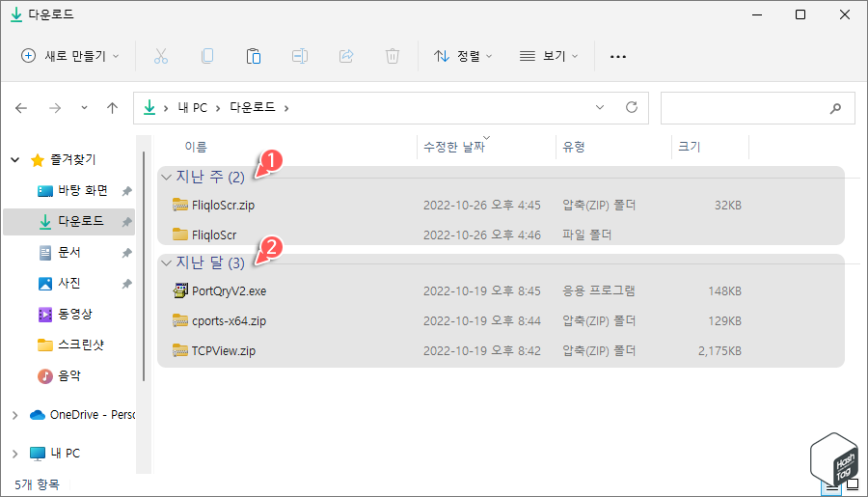Click the navigation pane scrollbar

tap(144, 266)
